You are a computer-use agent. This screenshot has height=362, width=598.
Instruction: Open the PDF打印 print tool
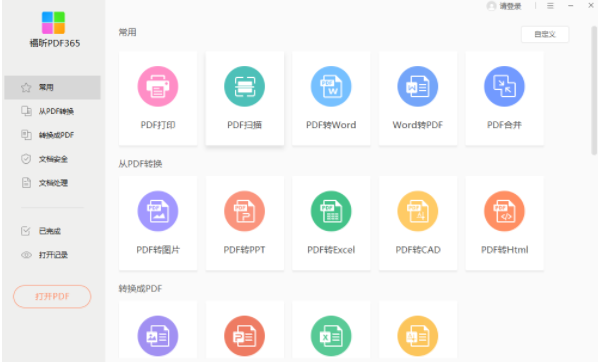158,98
